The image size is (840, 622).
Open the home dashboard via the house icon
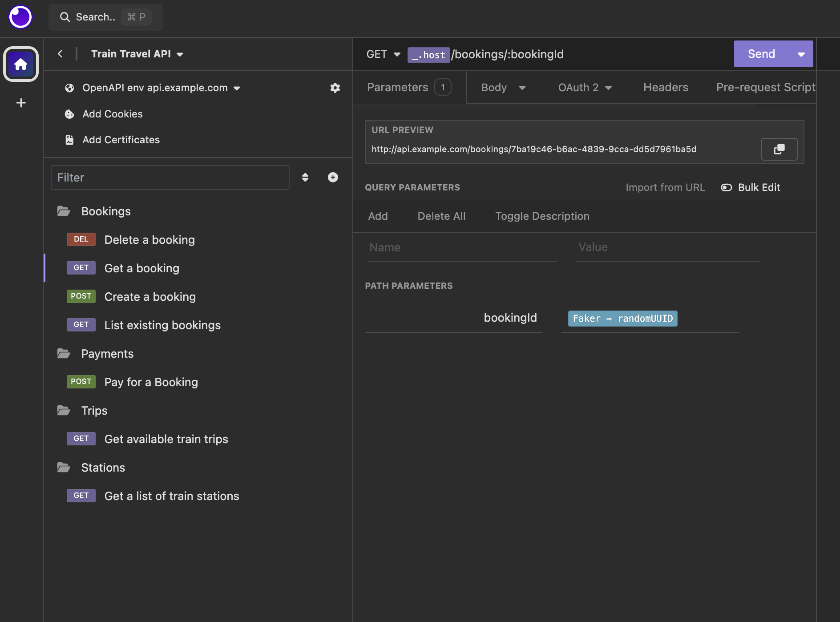click(20, 64)
